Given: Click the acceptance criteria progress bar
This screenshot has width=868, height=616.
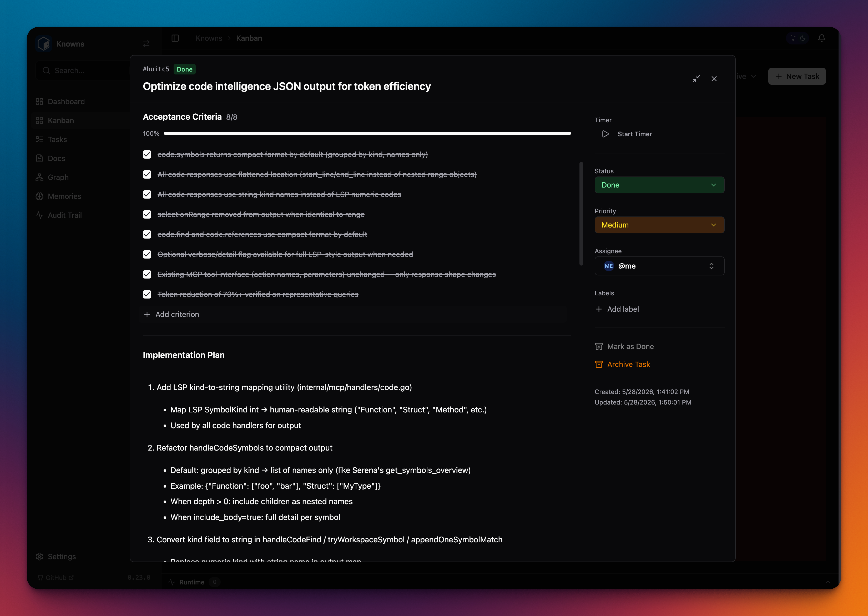Looking at the screenshot, I should (367, 134).
